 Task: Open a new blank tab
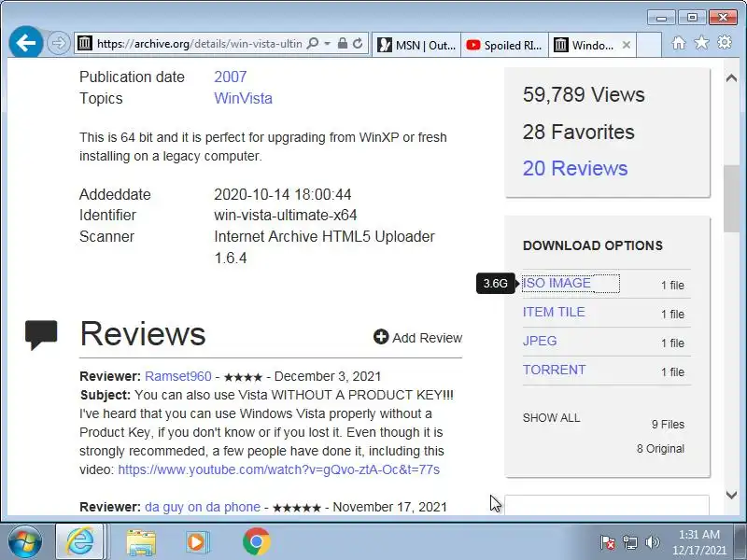tap(649, 45)
